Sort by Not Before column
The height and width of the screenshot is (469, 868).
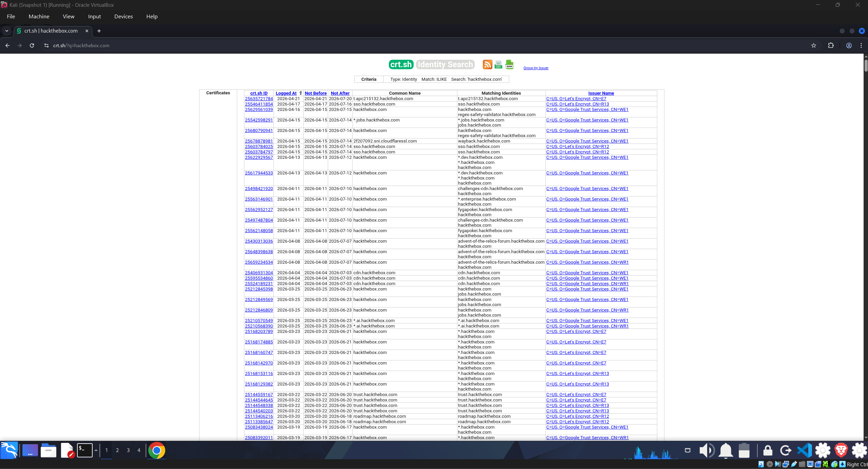[x=316, y=93]
